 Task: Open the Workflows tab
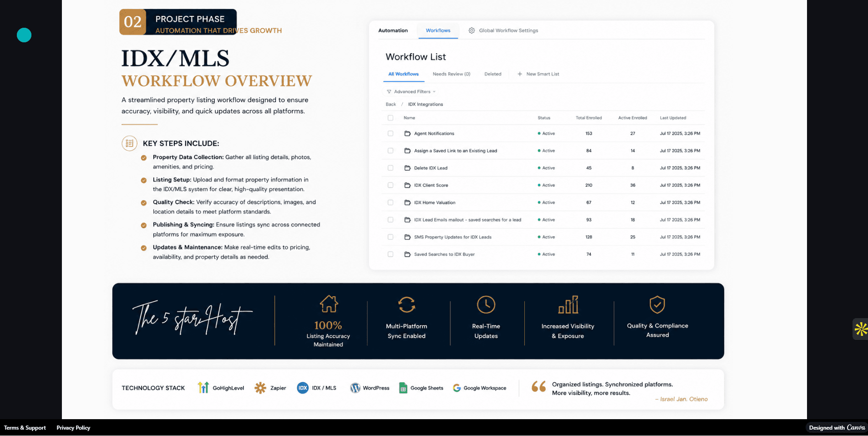point(438,30)
